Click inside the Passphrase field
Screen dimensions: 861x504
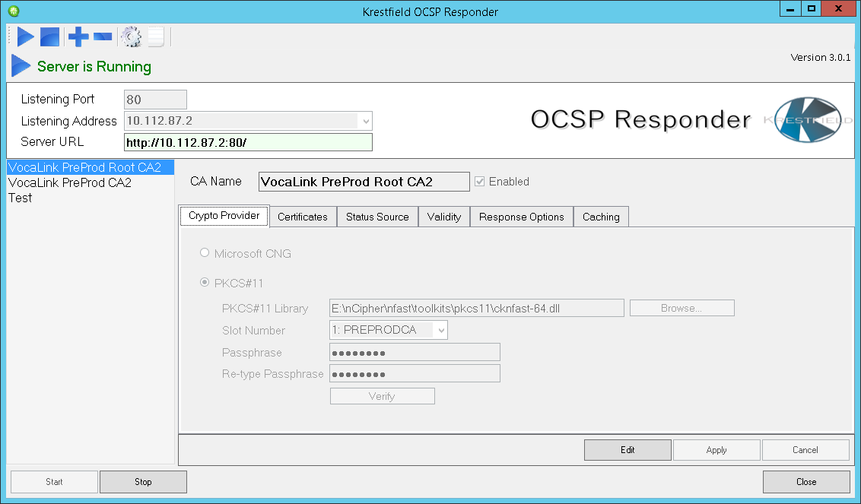click(414, 351)
